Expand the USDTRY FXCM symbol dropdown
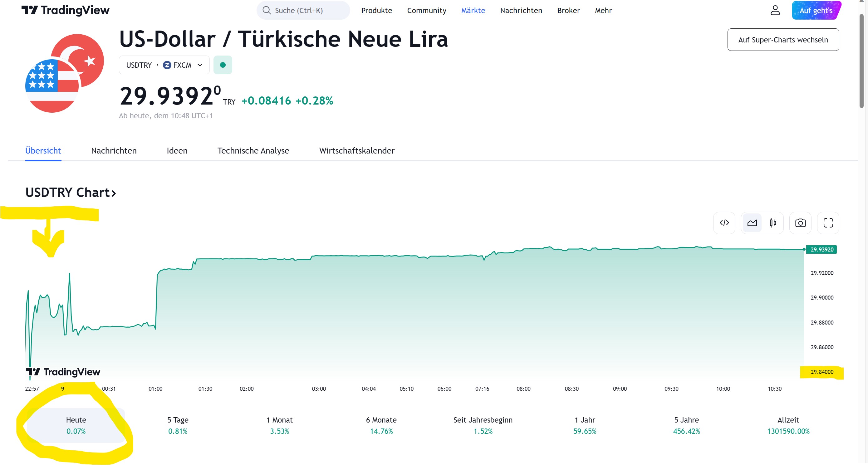The height and width of the screenshot is (465, 868). click(x=164, y=65)
